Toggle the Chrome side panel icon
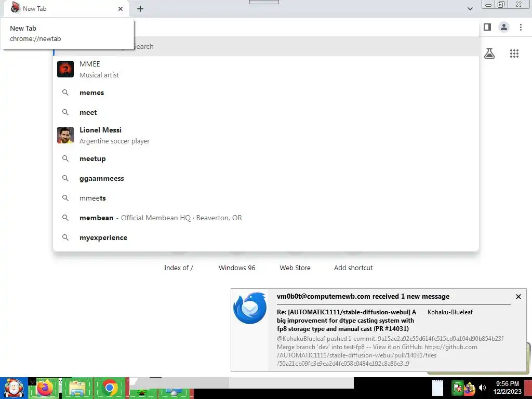 click(x=487, y=27)
